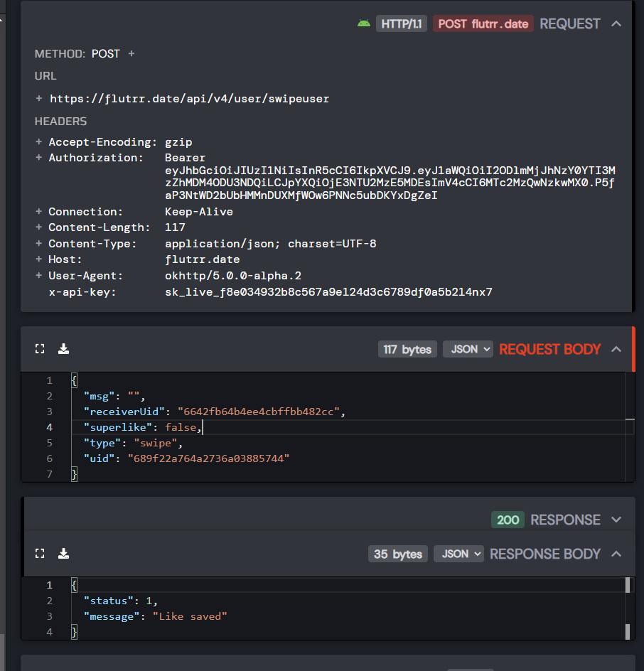This screenshot has height=671, width=644.
Task: Click the plus icon next to METHOD: POST
Action: (x=132, y=53)
